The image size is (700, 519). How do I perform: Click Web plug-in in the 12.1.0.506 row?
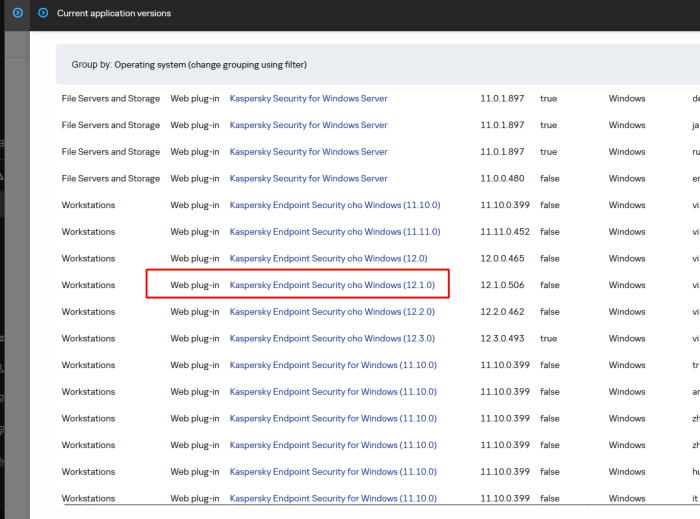194,285
